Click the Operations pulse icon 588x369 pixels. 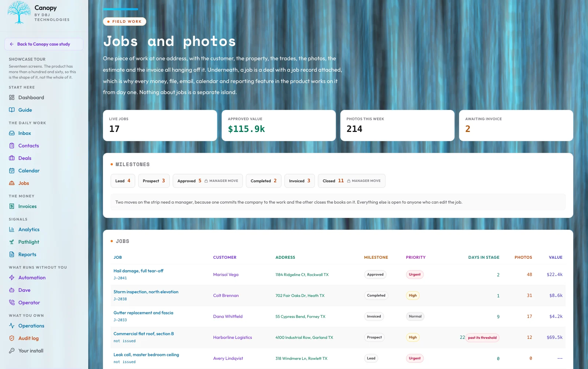[x=12, y=326]
